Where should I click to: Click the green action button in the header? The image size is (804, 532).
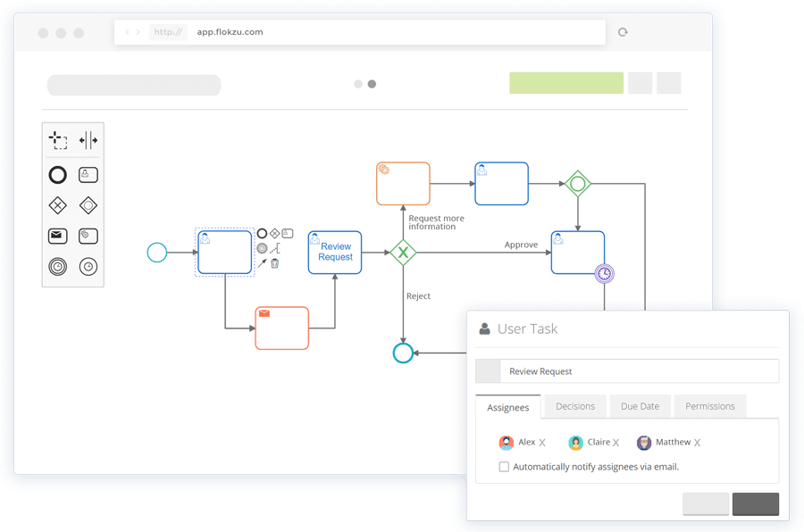[x=566, y=82]
